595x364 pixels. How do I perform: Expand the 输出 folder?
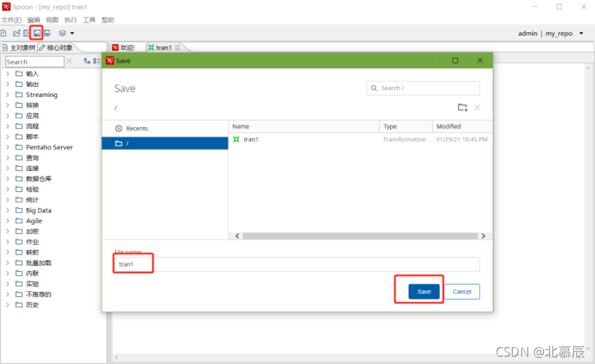point(7,84)
